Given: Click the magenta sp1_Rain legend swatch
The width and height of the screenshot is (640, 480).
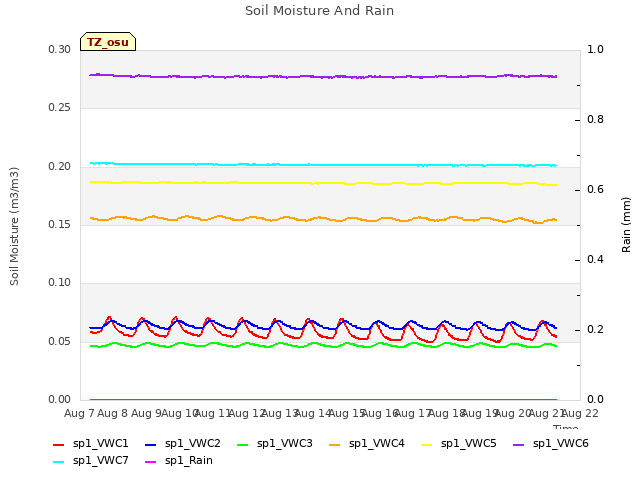Looking at the screenshot, I should (x=151, y=462).
